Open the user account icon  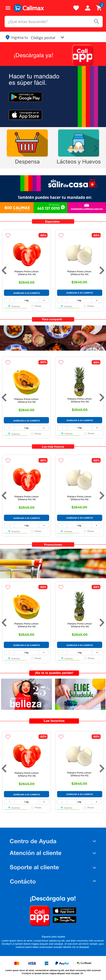click(x=87, y=8)
